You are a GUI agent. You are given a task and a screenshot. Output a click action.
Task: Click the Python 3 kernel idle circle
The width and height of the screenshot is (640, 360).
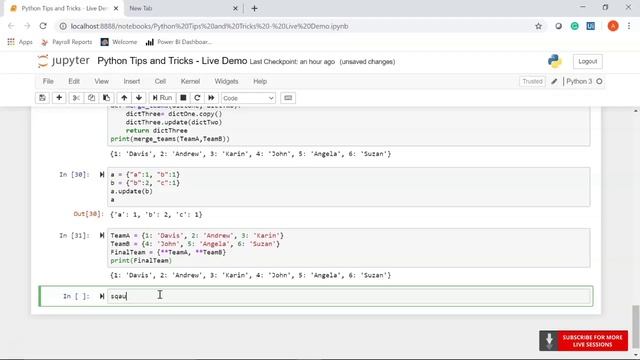(x=599, y=82)
